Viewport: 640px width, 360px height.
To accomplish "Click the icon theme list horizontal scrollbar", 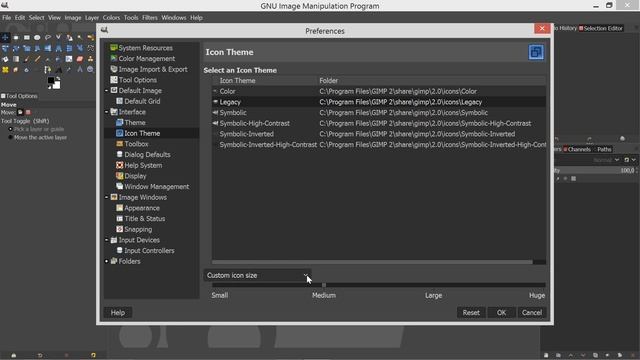I will click(x=372, y=262).
